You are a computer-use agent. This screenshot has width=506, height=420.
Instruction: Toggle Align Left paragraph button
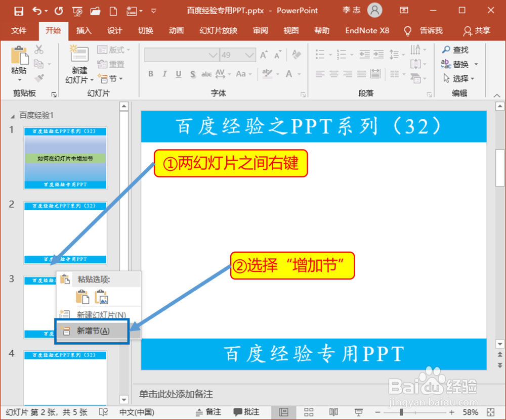coord(320,74)
